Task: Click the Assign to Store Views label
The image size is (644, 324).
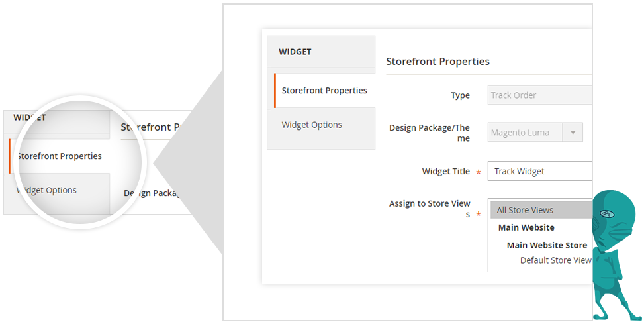Action: (430, 209)
